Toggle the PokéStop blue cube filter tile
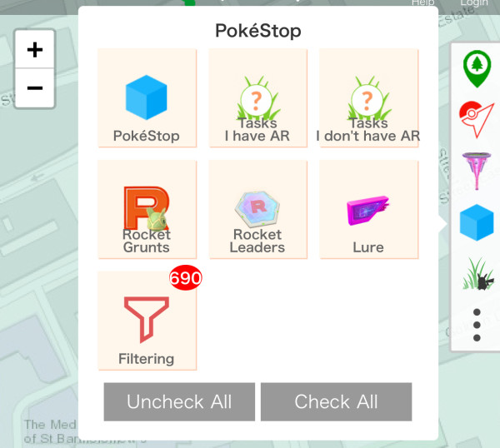The width and height of the screenshot is (500, 448). 147,98
